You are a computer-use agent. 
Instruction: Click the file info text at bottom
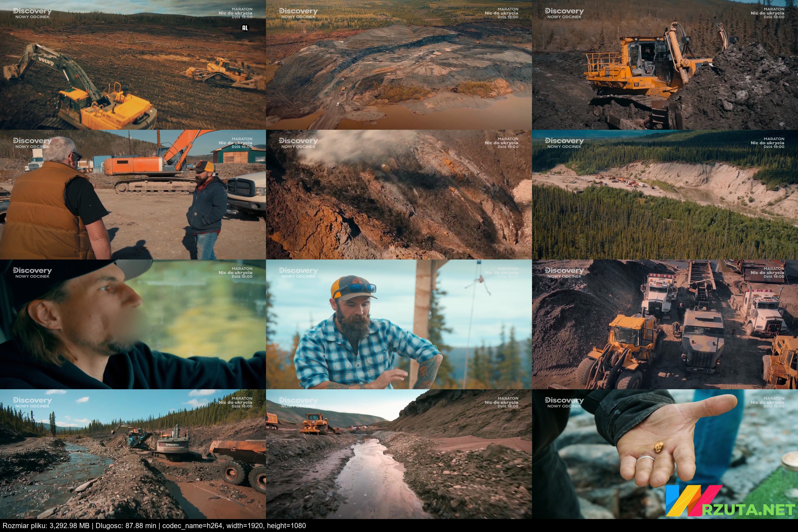point(154,526)
